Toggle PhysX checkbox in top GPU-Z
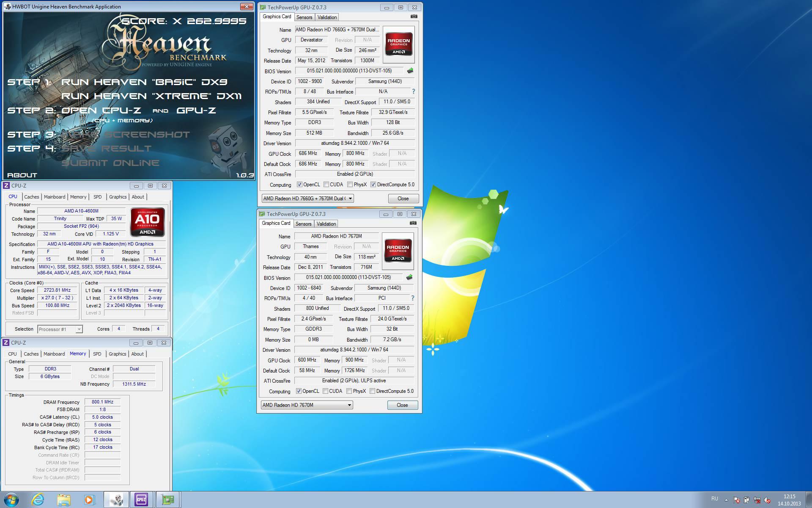Image resolution: width=812 pixels, height=508 pixels. [x=350, y=185]
